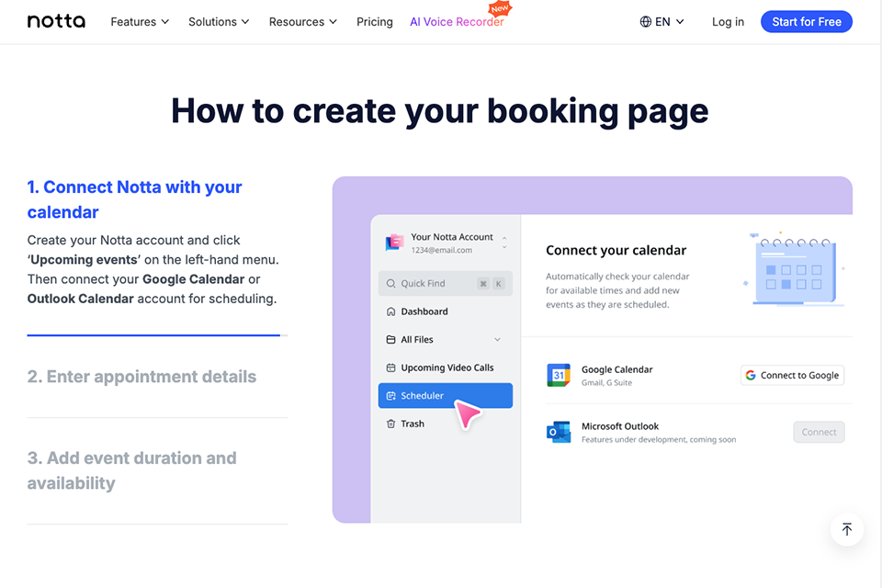This screenshot has height=588, width=882.
Task: Click the Microsoft Outlook icon
Action: [559, 432]
